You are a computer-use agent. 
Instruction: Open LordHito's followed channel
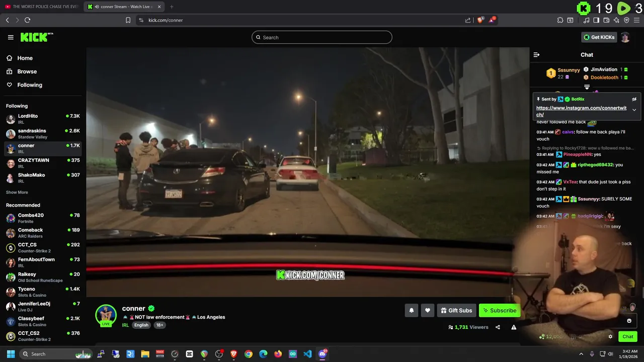(43, 119)
